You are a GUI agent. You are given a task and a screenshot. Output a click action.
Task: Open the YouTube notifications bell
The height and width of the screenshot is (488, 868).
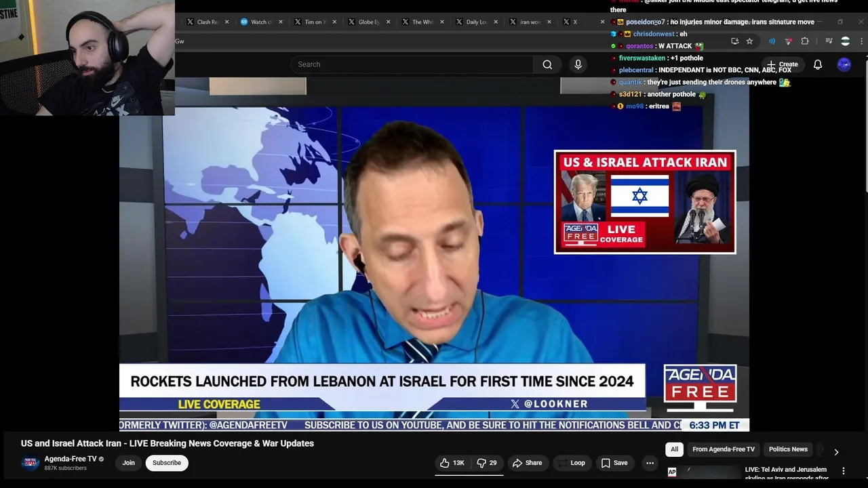pos(818,64)
